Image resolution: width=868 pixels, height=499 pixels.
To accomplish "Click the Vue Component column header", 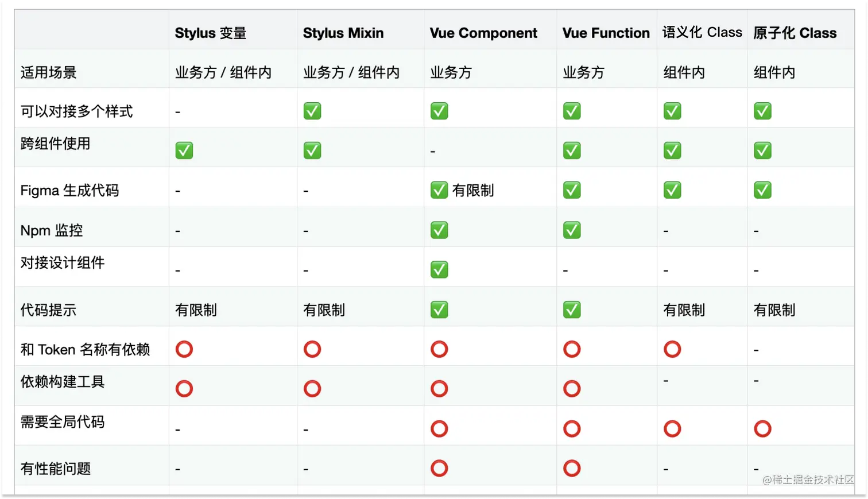I will 483,33.
